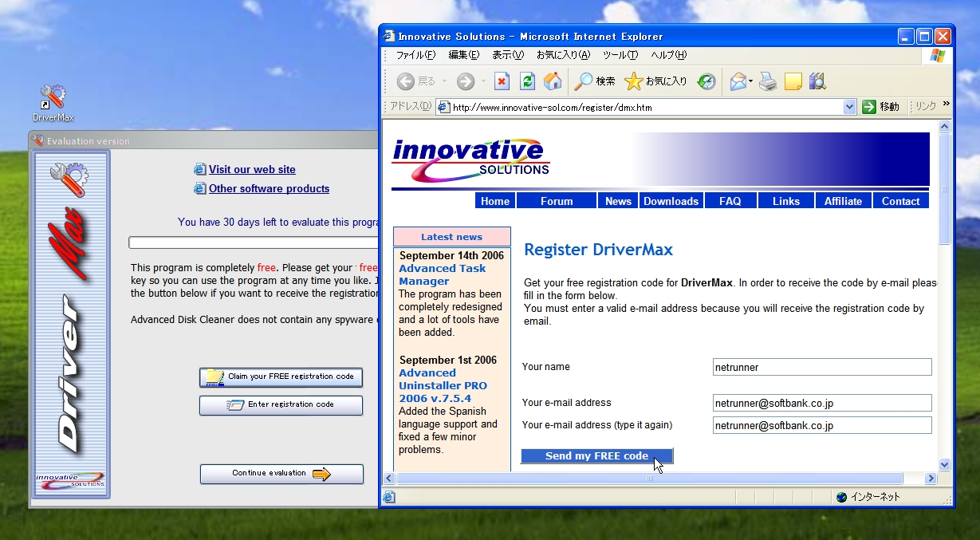Image resolution: width=980 pixels, height=540 pixels.
Task: Expand the Forward button history dropdown
Action: click(x=482, y=81)
